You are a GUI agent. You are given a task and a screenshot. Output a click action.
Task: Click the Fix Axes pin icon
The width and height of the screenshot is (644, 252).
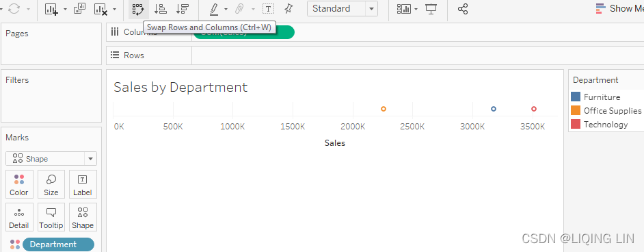pyautogui.click(x=289, y=9)
